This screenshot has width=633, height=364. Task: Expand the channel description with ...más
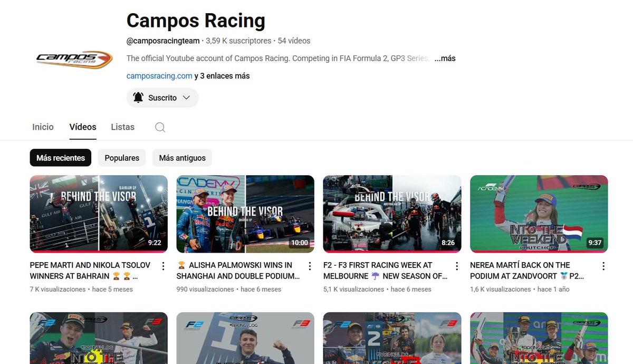click(445, 58)
